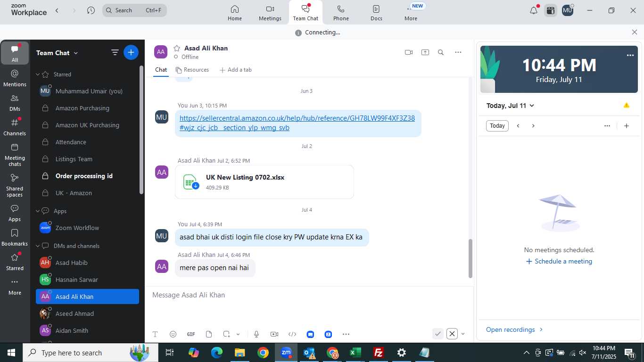Click Schedule a meeting link
Viewport: 644px width, 362px height.
(x=559, y=261)
